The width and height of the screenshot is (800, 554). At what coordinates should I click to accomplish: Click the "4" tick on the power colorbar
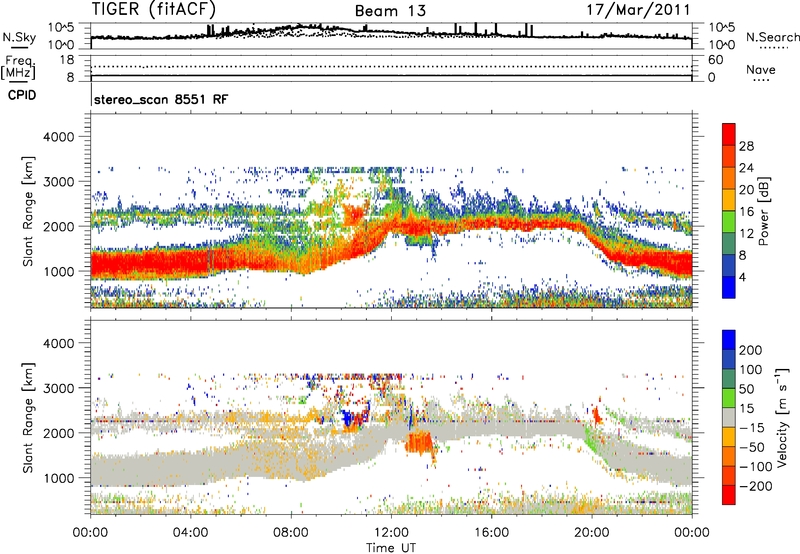coord(742,278)
